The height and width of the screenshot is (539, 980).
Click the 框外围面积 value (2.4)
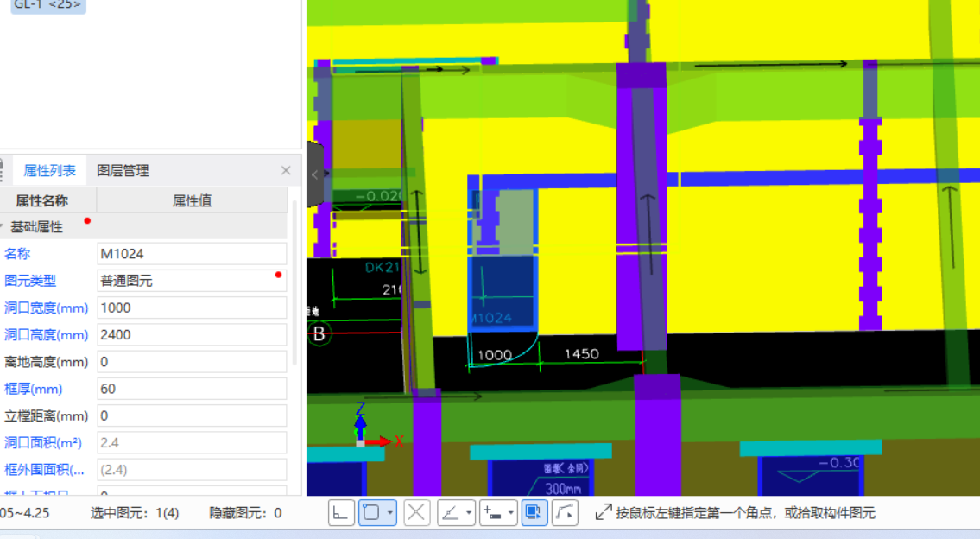coord(192,470)
